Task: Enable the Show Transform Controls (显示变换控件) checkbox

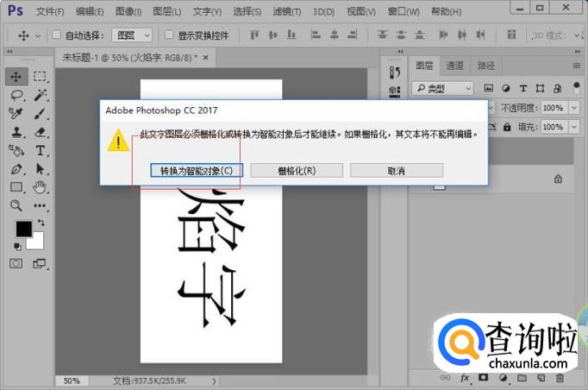Action: [169, 35]
